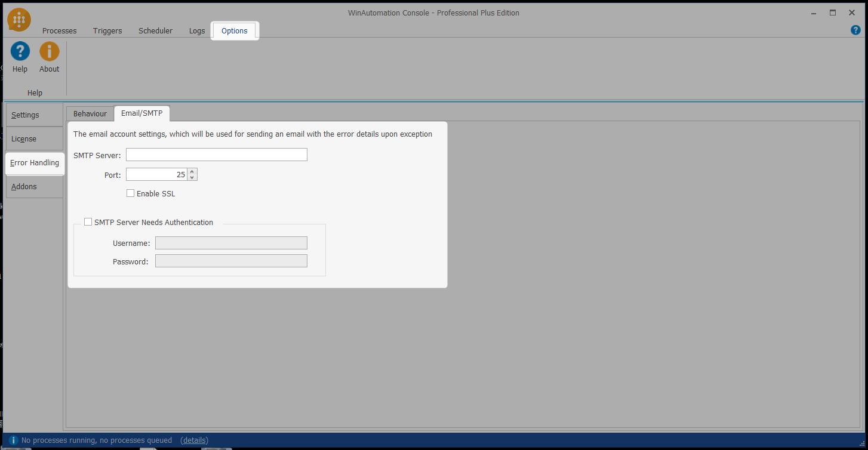Screen dimensions: 868x450
Task: Click the info icon in status bar
Action: (x=14, y=440)
